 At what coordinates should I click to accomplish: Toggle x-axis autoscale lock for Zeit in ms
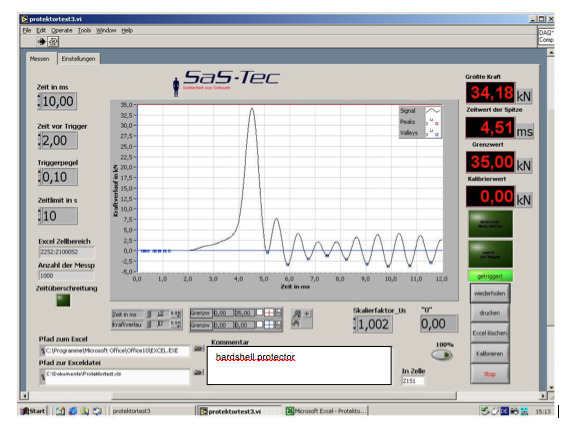click(149, 314)
